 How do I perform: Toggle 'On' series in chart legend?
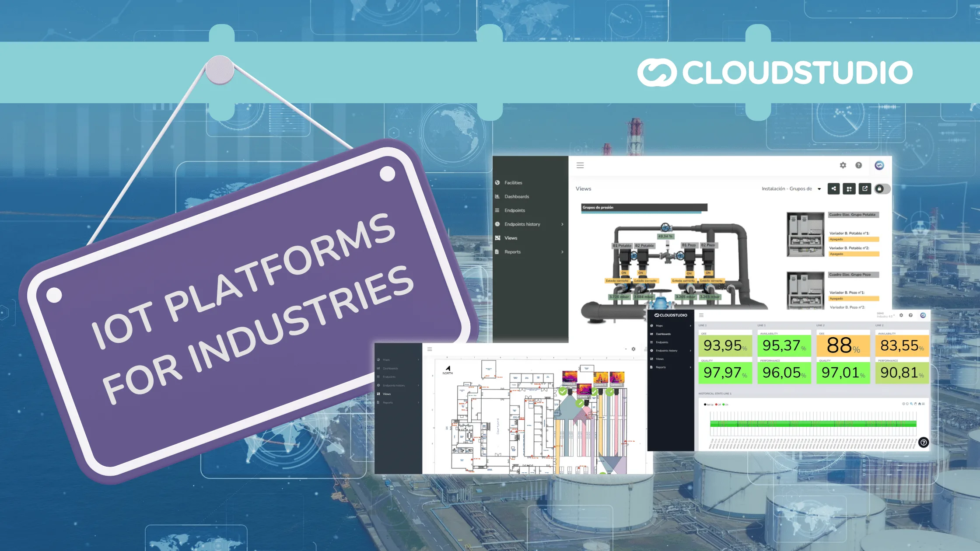(725, 405)
